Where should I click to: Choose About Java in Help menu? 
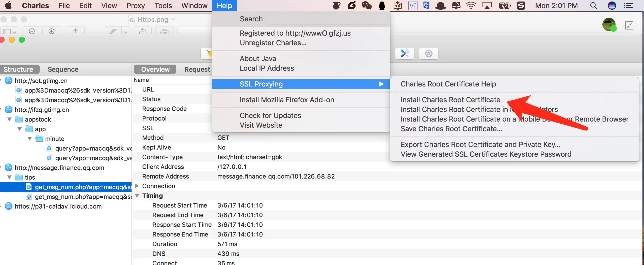pos(258,58)
